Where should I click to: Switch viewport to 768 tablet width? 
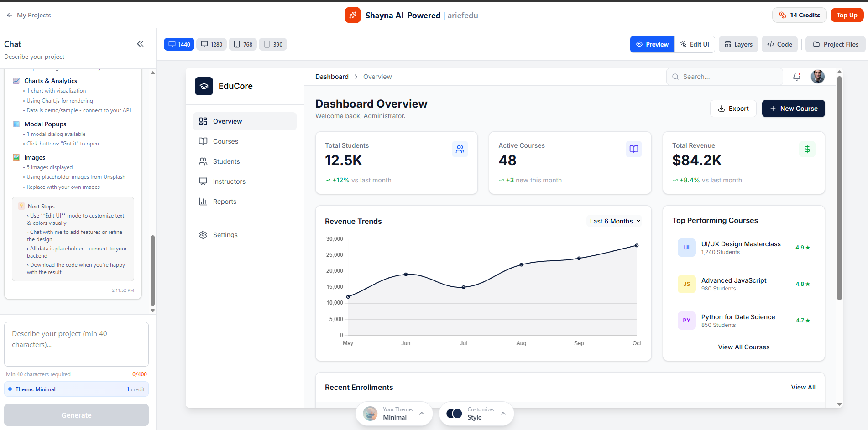(243, 44)
